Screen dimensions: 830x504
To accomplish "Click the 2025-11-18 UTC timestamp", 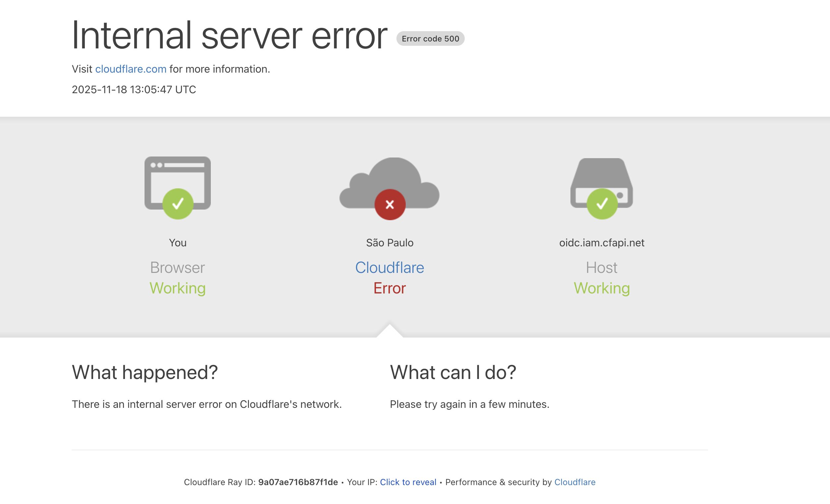I will (134, 90).
